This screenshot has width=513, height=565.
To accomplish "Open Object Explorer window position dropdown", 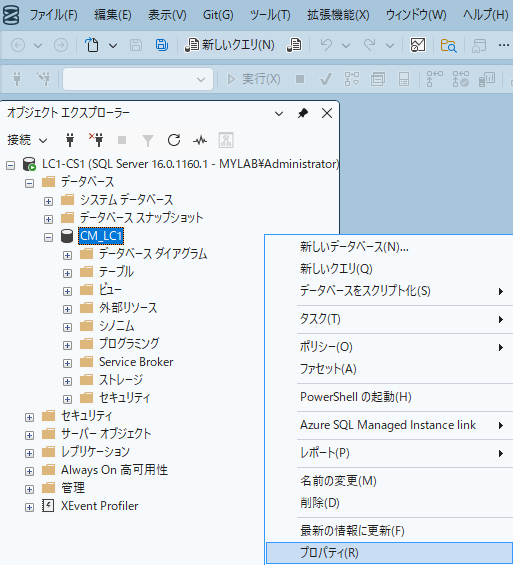I will click(279, 114).
